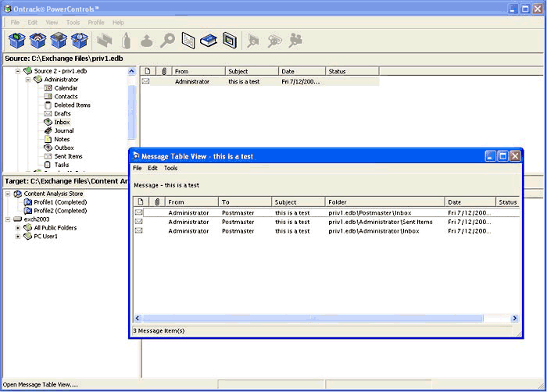Viewport: 547px width, 392px height.
Task: Click envelope icon of the Postmaster\Inbox row
Action: pos(139,212)
